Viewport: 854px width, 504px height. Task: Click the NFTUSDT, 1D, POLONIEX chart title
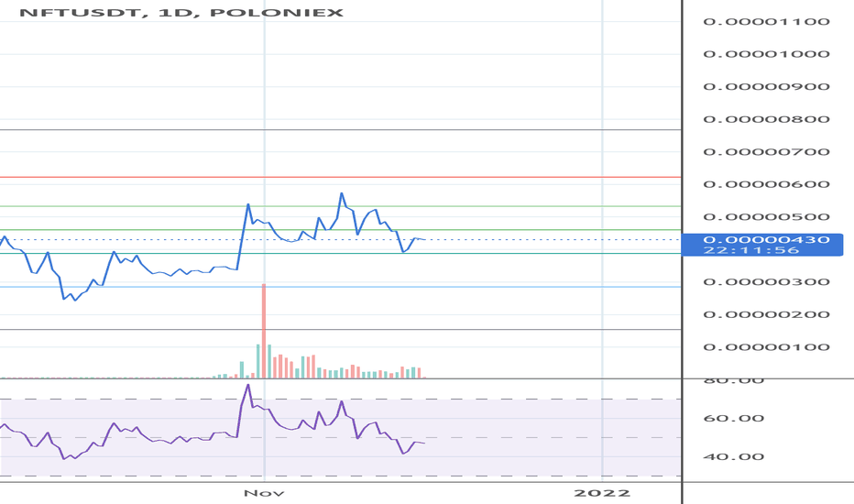181,13
